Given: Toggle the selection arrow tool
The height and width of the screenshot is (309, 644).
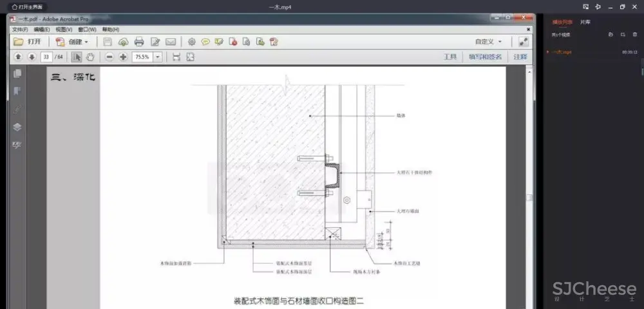Looking at the screenshot, I should pos(77,57).
